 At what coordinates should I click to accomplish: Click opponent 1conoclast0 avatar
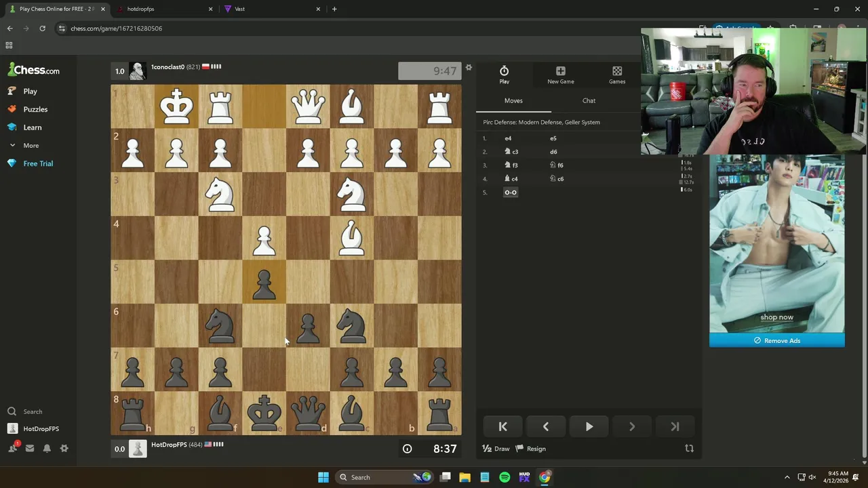tap(138, 71)
